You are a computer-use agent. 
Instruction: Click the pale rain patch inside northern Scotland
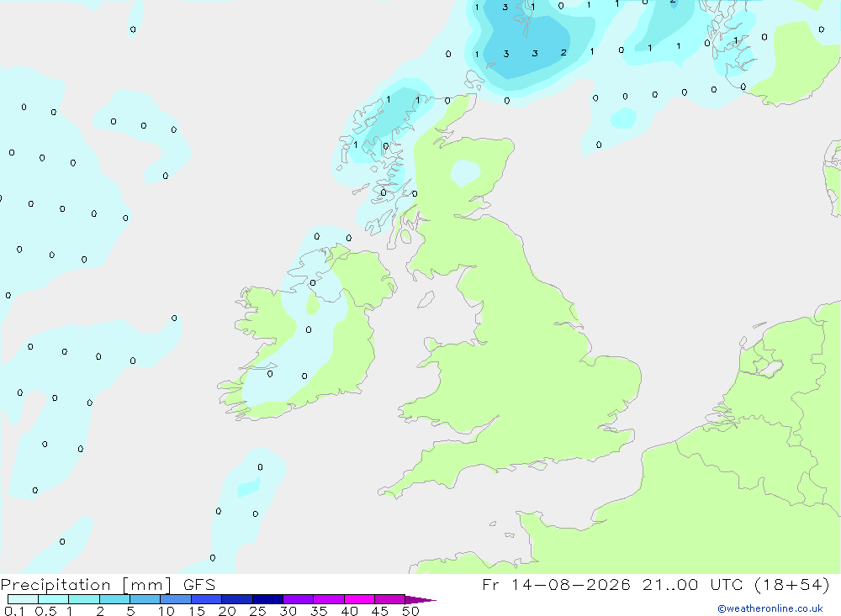tap(465, 172)
